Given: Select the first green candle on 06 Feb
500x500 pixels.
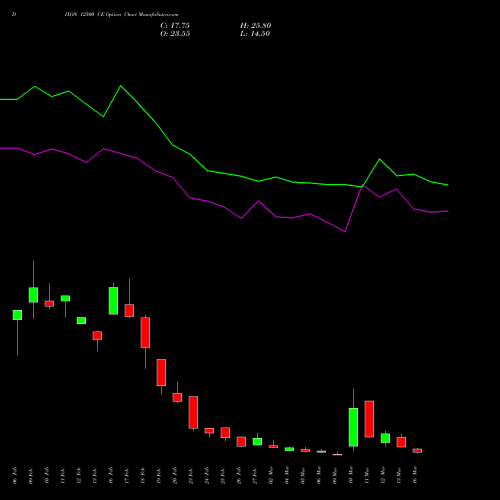Looking at the screenshot, I should click(x=17, y=315).
